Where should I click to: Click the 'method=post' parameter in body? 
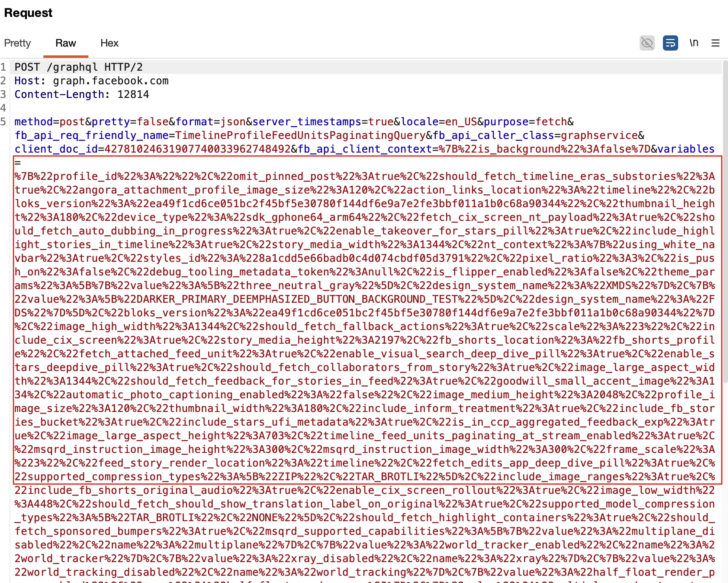pyautogui.click(x=50, y=122)
